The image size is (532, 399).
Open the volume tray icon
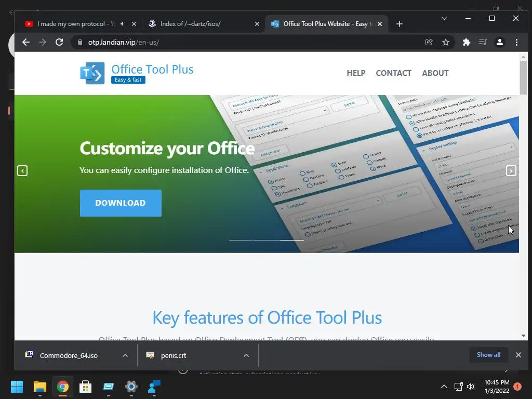pos(471,387)
